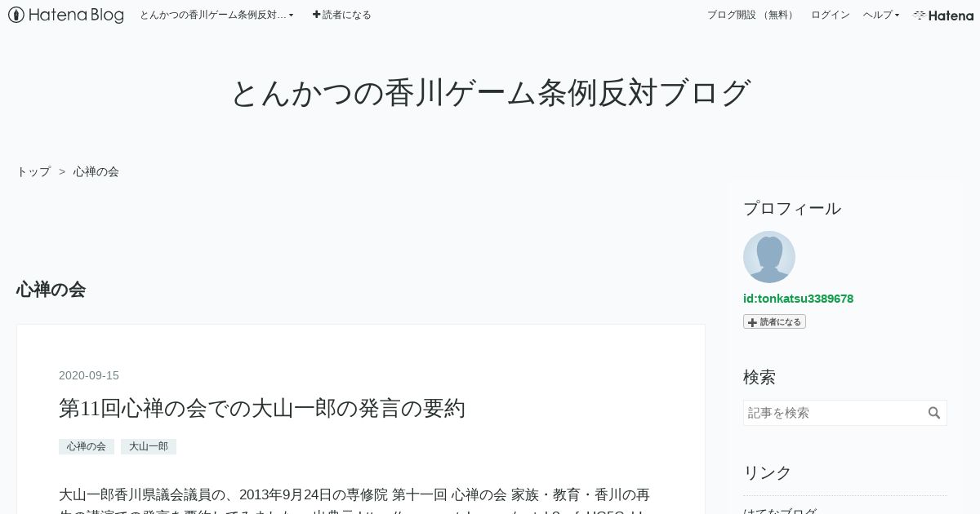Open the はてなブログ sidebar link
Image resolution: width=980 pixels, height=514 pixels.
[x=780, y=511]
